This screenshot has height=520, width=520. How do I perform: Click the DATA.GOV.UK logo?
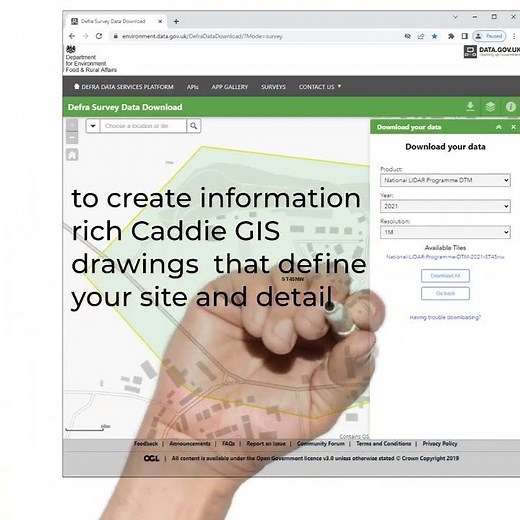point(491,51)
